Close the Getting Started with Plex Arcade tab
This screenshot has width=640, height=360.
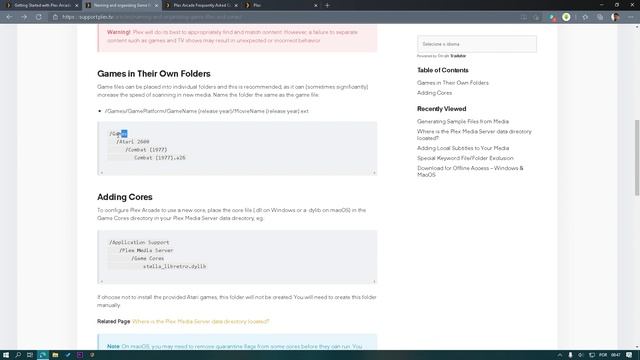76,5
